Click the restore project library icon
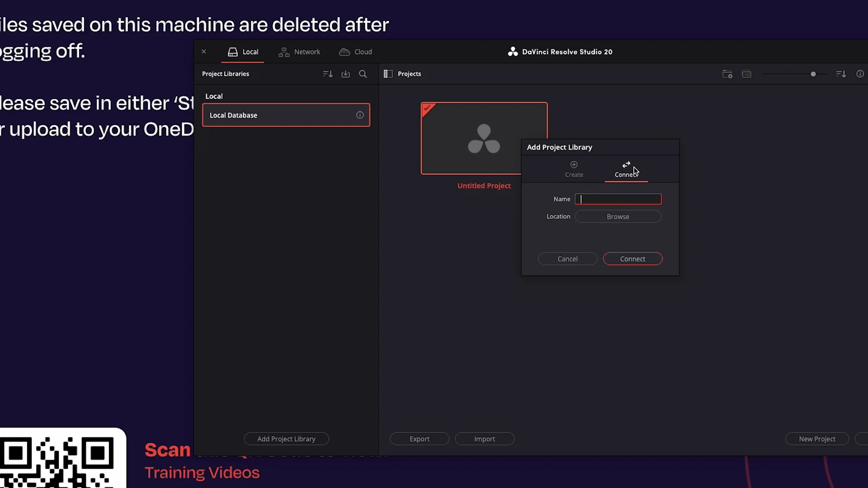This screenshot has height=488, width=868. click(346, 74)
